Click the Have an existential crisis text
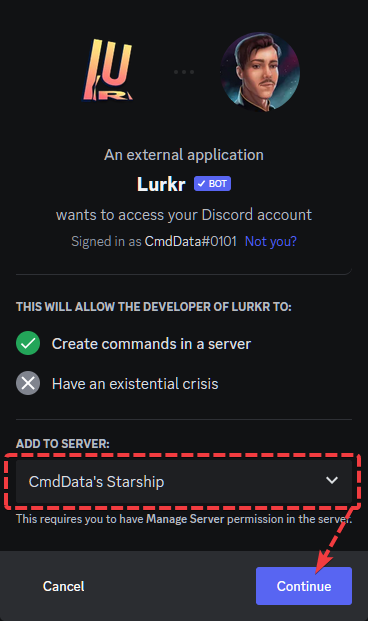 tap(135, 384)
